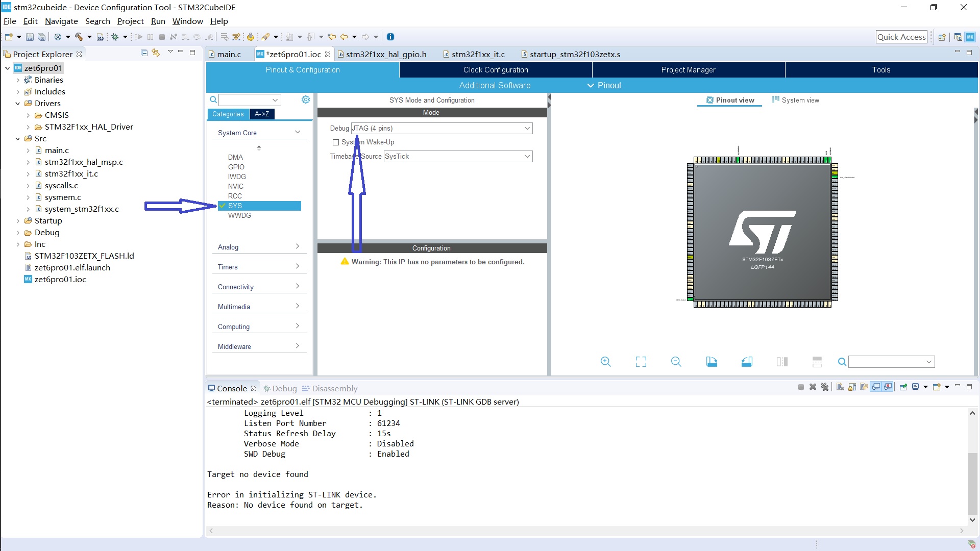This screenshot has width=980, height=551.
Task: Expand the Middleware category
Action: [259, 346]
